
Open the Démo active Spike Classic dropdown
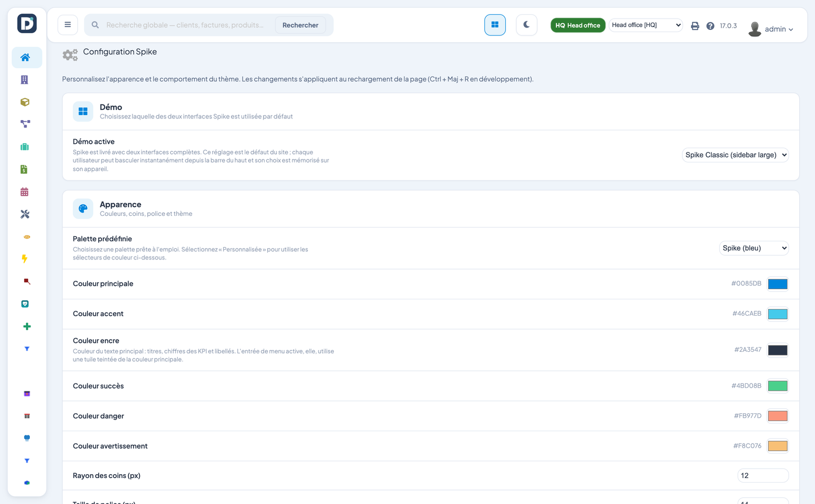point(735,155)
